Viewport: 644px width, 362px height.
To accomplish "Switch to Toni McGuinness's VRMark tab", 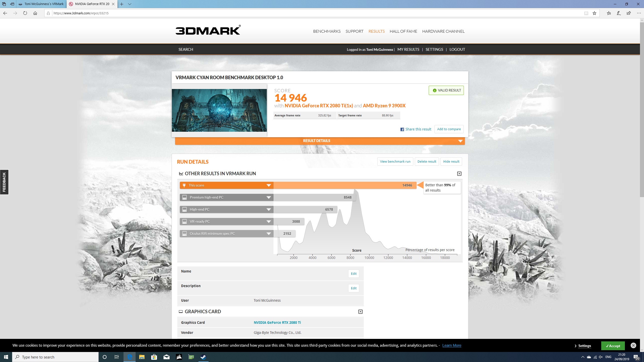I will [42, 4].
